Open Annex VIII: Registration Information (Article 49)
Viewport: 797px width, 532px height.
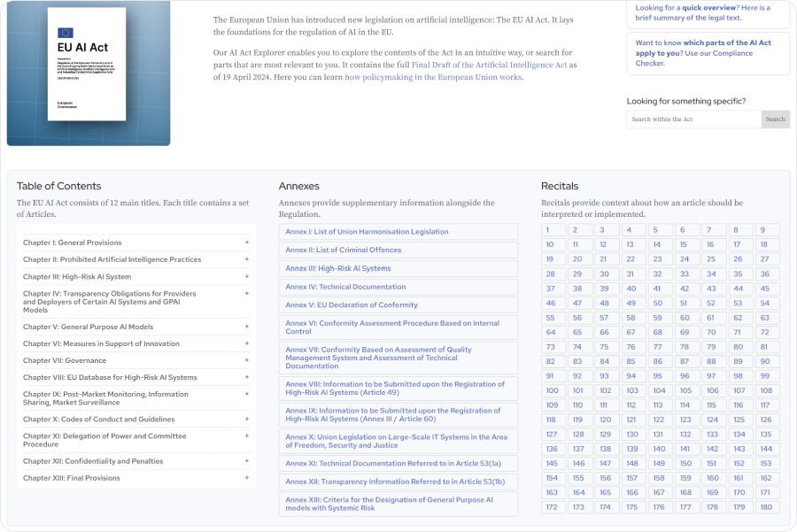point(398,389)
